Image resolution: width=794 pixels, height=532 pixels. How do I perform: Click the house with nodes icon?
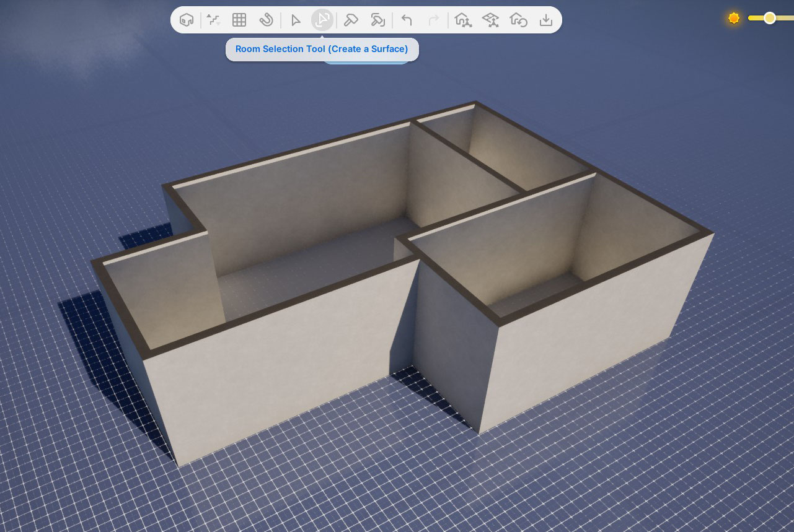463,20
